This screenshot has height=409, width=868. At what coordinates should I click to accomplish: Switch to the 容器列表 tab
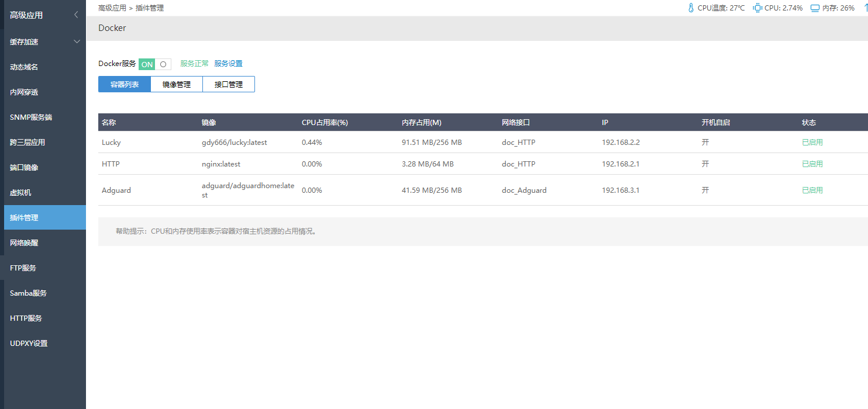[125, 84]
